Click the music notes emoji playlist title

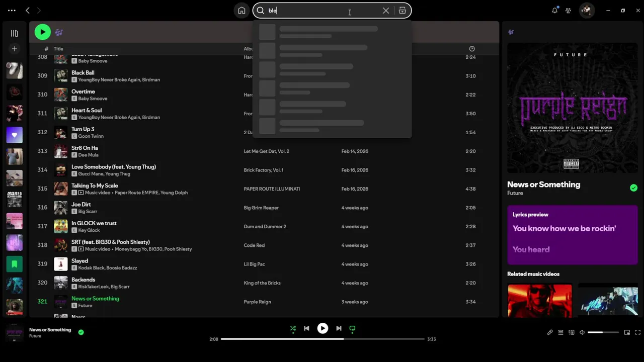pos(59,32)
